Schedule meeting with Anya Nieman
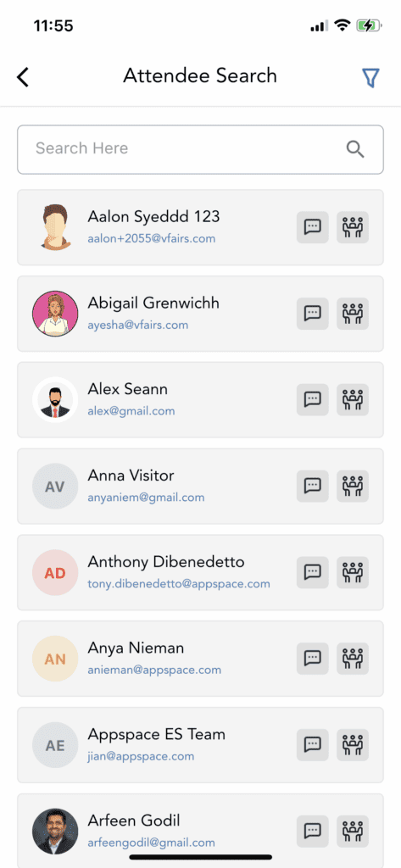 pyautogui.click(x=353, y=659)
